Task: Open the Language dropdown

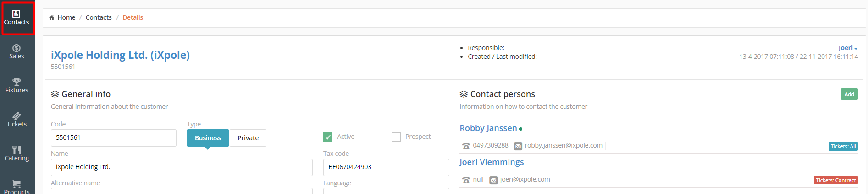Action: point(386,191)
